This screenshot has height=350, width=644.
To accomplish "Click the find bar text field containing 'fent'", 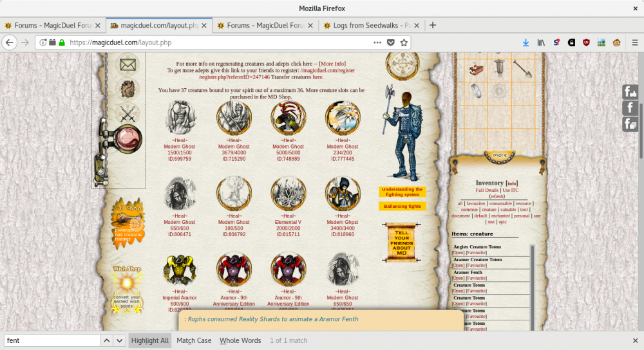I will (x=52, y=340).
